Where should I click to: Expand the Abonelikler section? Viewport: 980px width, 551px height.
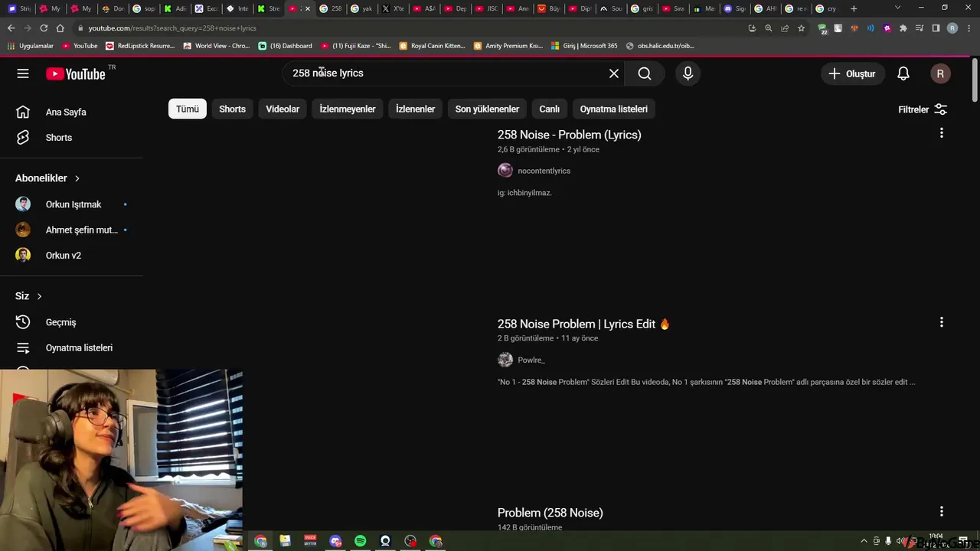click(47, 178)
